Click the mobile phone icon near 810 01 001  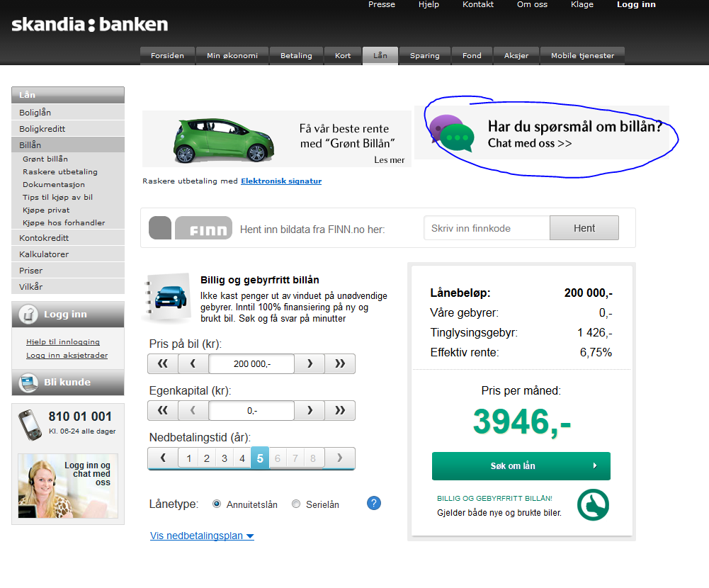[30, 425]
